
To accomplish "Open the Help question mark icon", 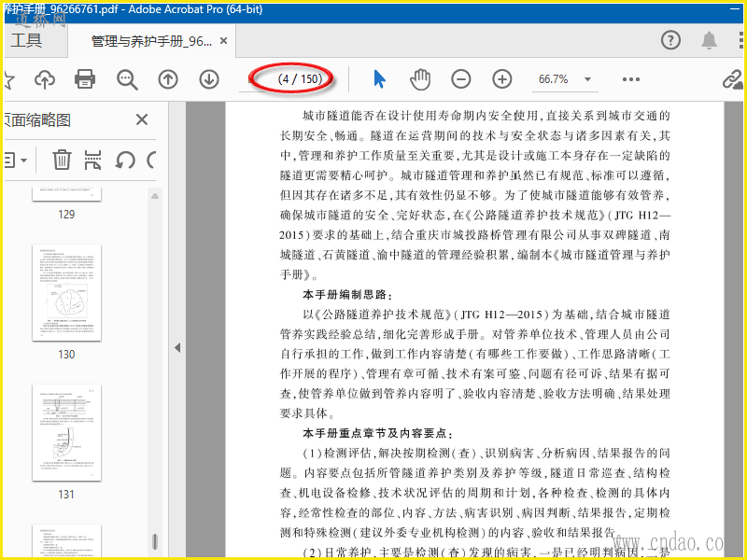I will click(x=670, y=40).
